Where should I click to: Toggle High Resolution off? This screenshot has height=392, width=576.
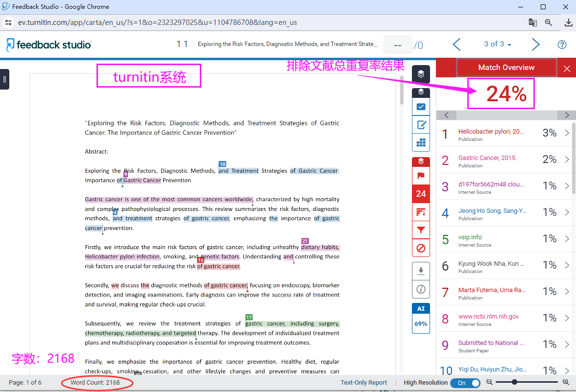click(x=465, y=383)
